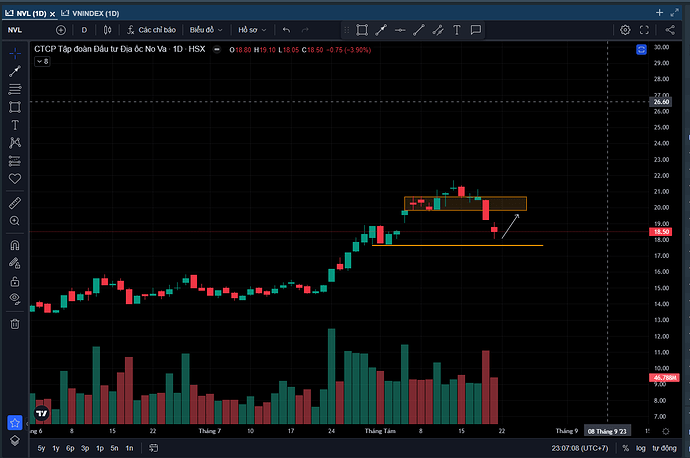690x458 pixels.
Task: Click the redo arrow
Action: pyautogui.click(x=305, y=30)
